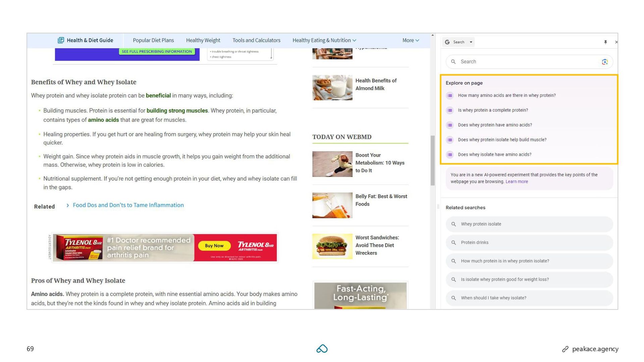The image size is (644, 362).
Task: Pin the Google side panel
Action: (x=605, y=42)
